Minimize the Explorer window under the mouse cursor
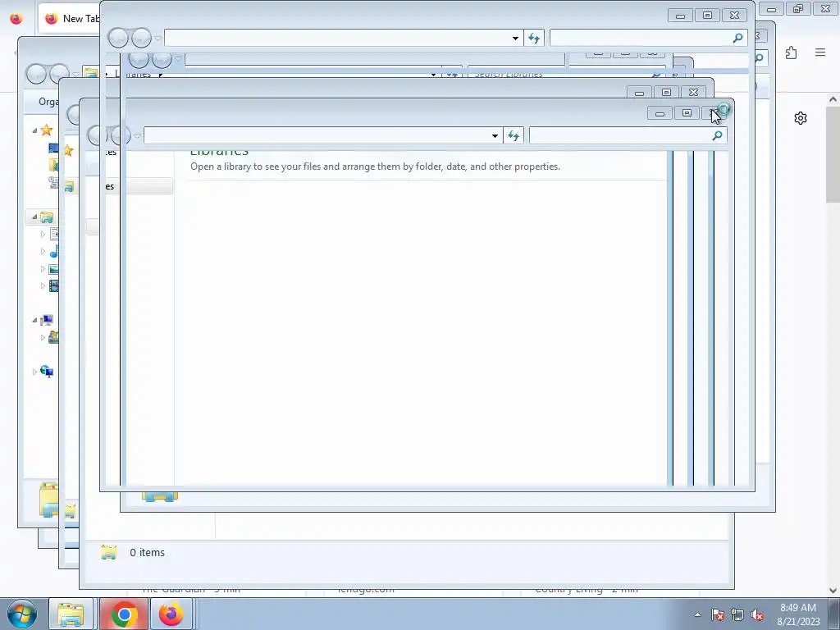 click(x=660, y=113)
